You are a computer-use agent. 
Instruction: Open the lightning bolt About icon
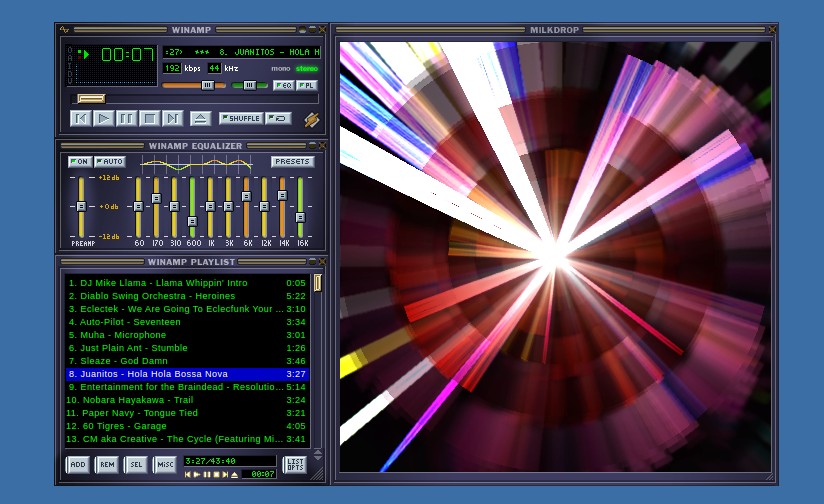pyautogui.click(x=312, y=120)
